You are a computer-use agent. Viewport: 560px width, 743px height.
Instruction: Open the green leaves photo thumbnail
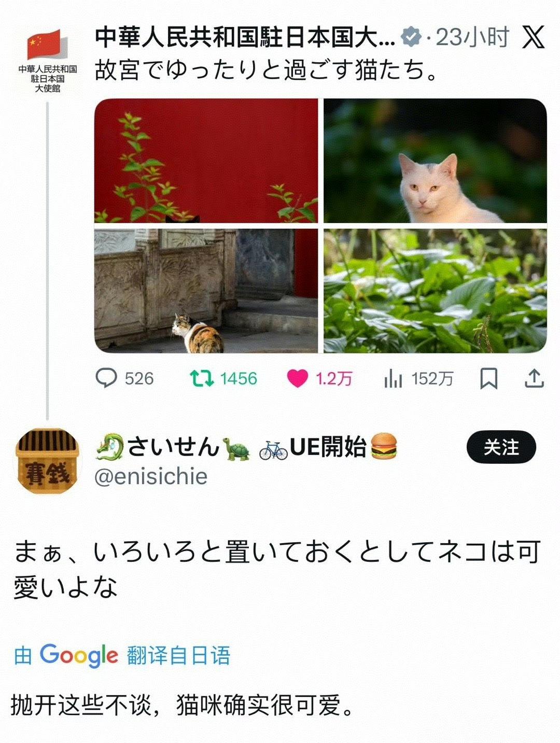click(x=435, y=291)
